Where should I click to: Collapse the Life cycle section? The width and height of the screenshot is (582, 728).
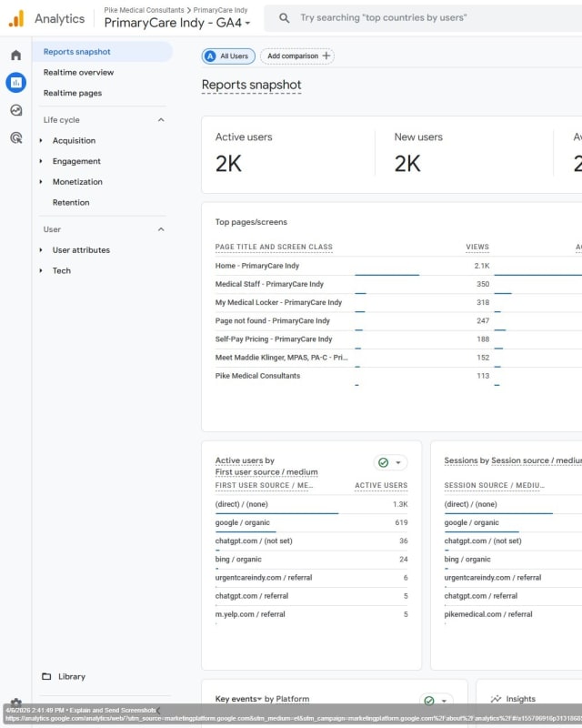161,120
